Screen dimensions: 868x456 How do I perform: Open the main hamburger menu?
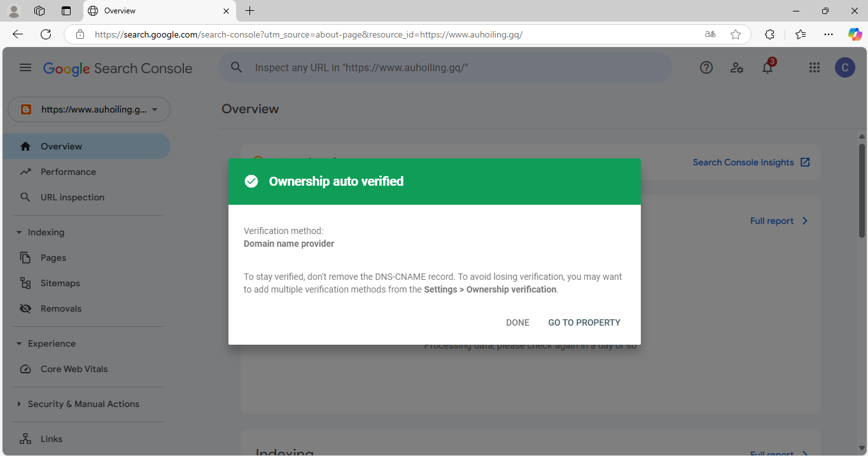tap(25, 67)
